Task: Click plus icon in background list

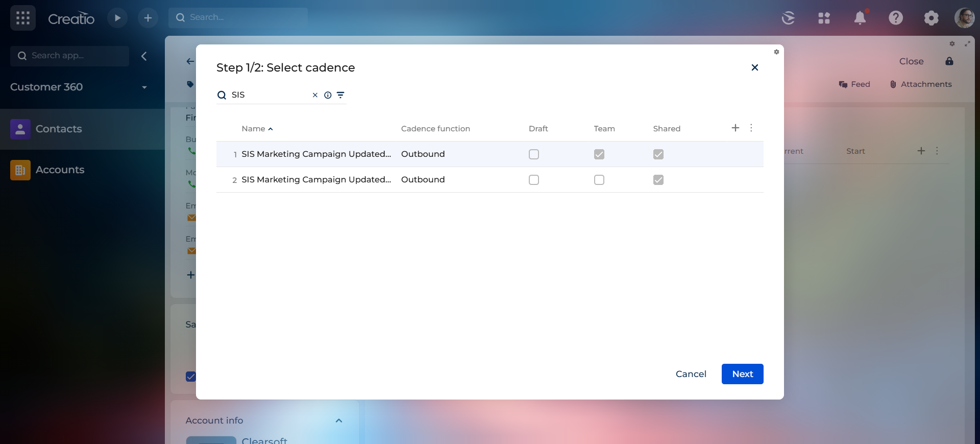Action: coord(921,151)
